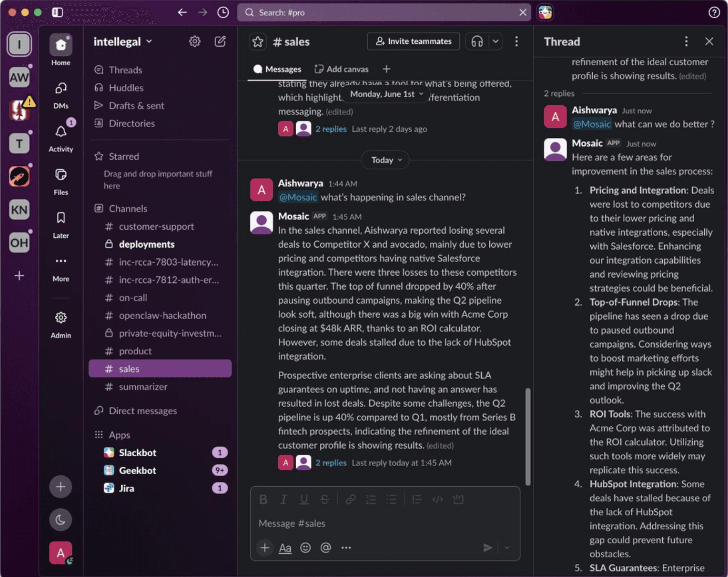Go forward in navigation history

(x=203, y=12)
